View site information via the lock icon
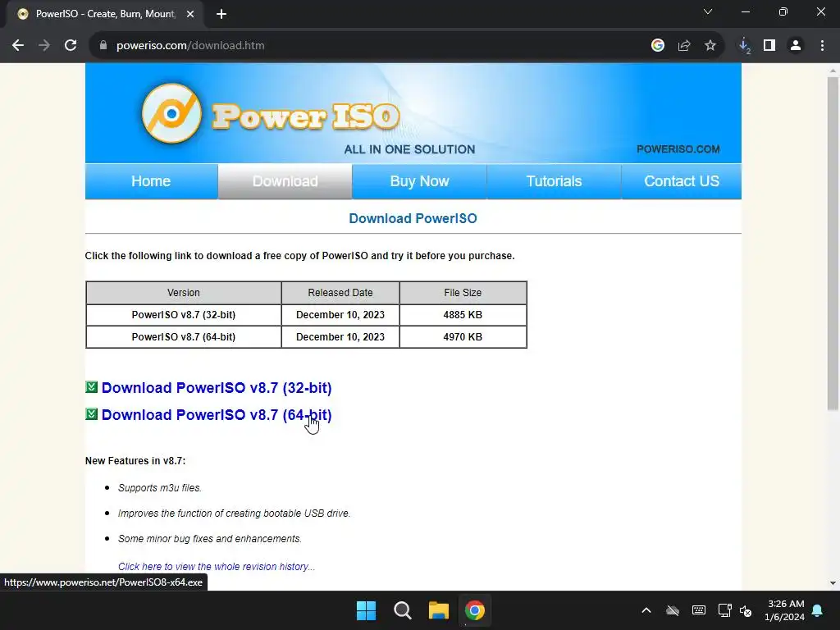The height and width of the screenshot is (630, 840). click(x=103, y=46)
